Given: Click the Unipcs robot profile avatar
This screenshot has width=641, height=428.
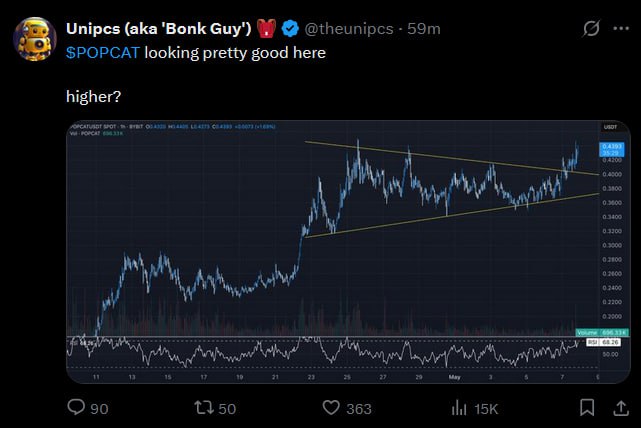Looking at the screenshot, I should coord(35,39).
